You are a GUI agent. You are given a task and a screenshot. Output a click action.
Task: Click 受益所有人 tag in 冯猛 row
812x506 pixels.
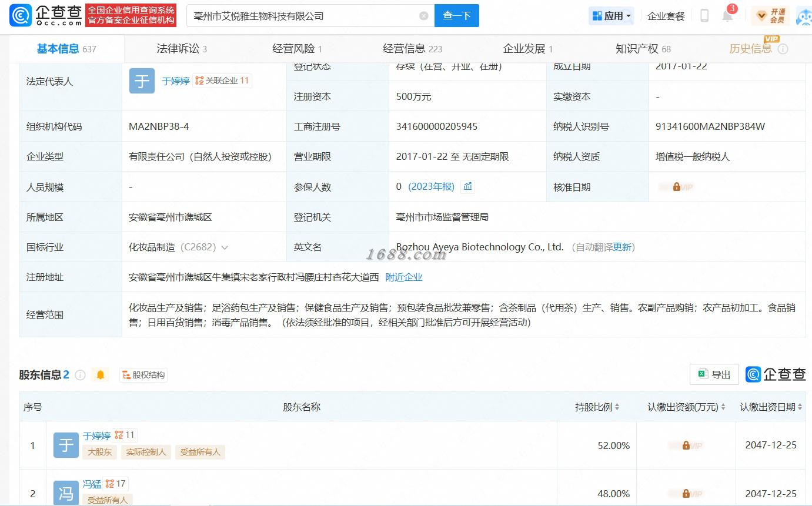click(108, 500)
